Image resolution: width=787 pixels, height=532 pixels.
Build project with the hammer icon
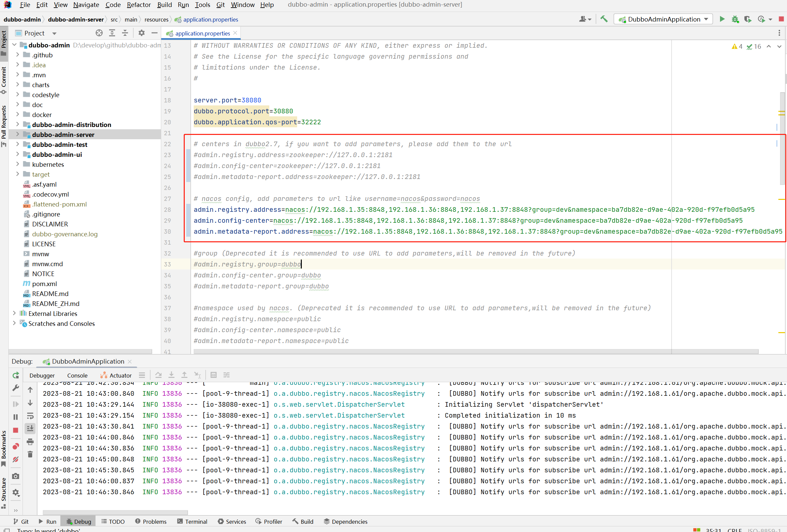pos(604,19)
